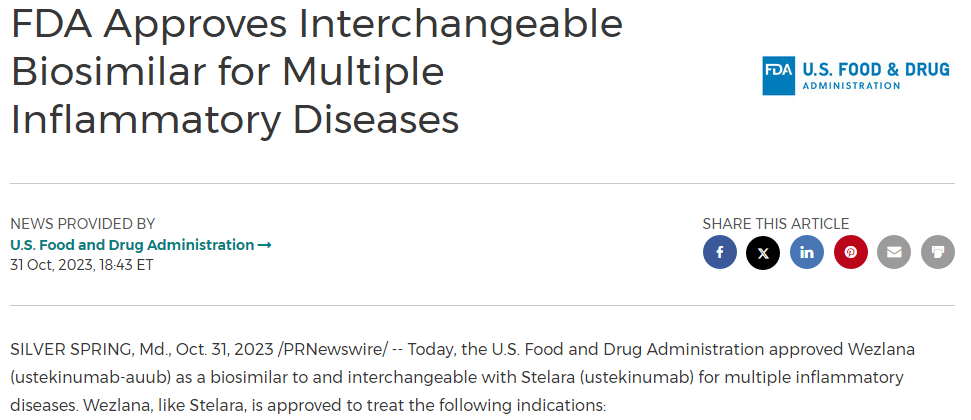Share the article on X
This screenshot has height=420, width=971.
763,252
